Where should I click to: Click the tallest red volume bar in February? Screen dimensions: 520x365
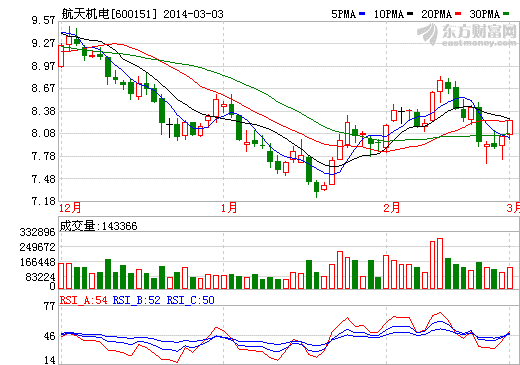pyautogui.click(x=440, y=263)
